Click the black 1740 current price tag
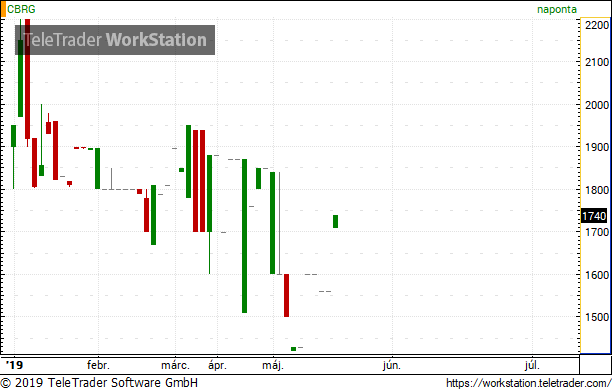 [594, 216]
